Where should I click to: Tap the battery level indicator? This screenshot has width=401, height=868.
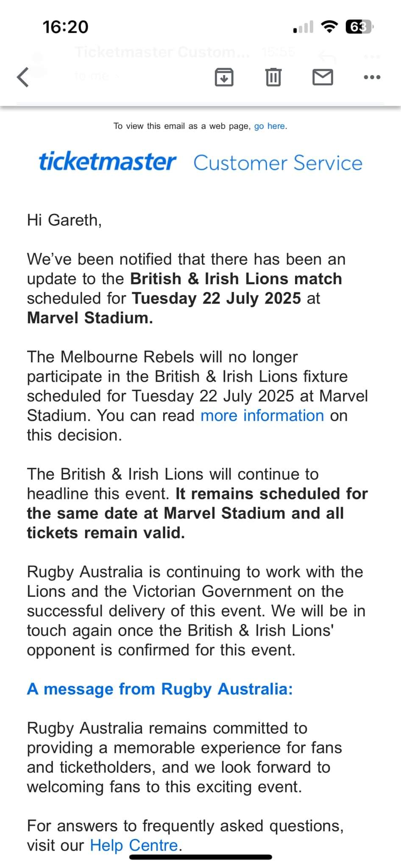[x=359, y=27]
